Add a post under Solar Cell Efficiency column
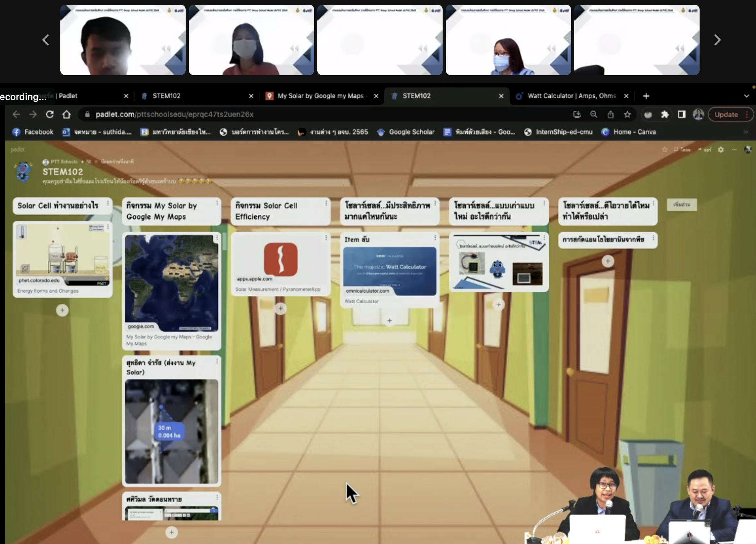The image size is (756, 544). (280, 309)
